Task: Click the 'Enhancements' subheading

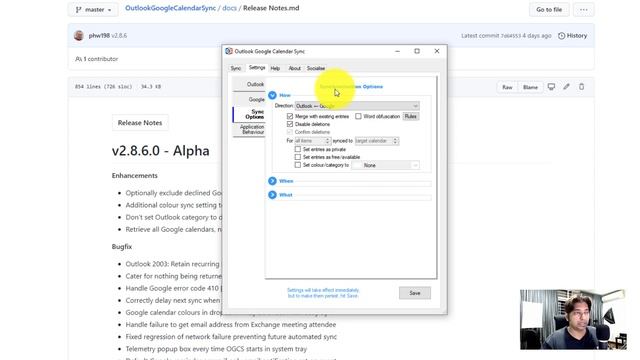Action: coord(135,176)
